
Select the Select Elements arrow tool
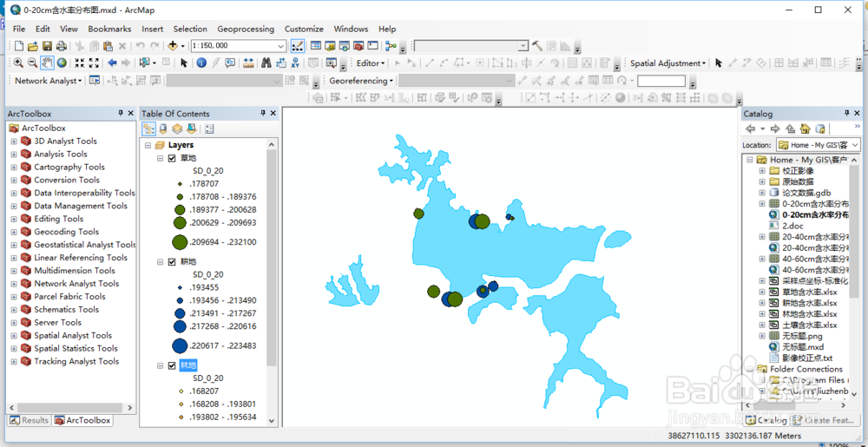coord(184,63)
